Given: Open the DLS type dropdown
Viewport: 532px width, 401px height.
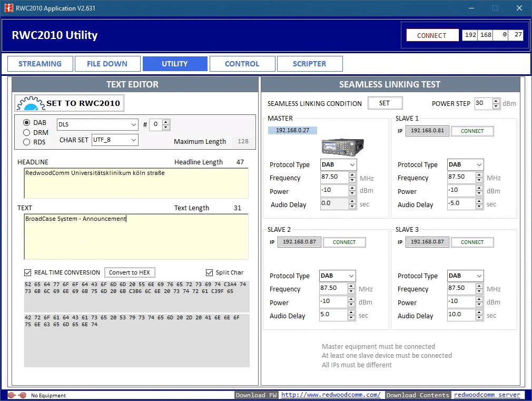Looking at the screenshot, I should tap(97, 124).
